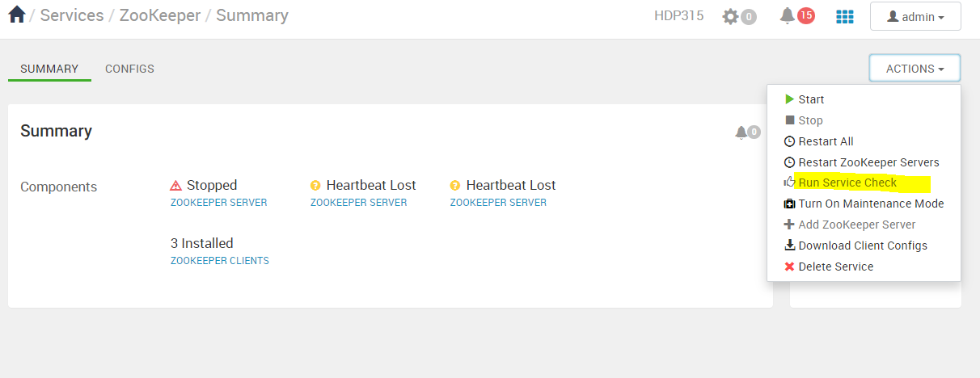980x378 pixels.
Task: Open the alerts bell with 15 badge
Action: coord(787,15)
